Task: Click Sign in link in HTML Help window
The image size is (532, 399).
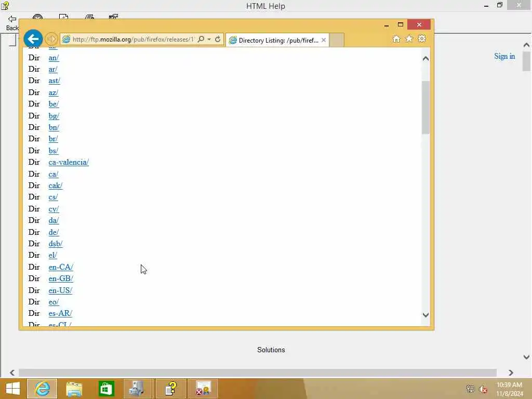Action: [504, 56]
